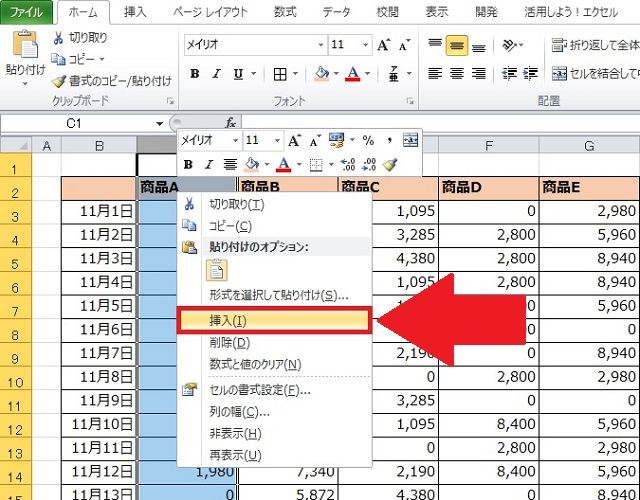640x500 pixels.
Task: Open the ribbon Fill Color dropdown arrow
Action: 336,74
